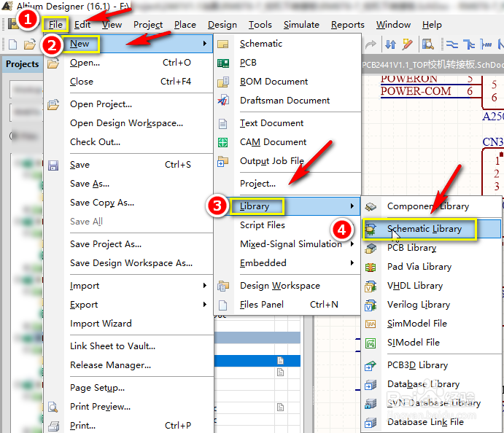Choose Open Design Workspace... entry

click(128, 123)
